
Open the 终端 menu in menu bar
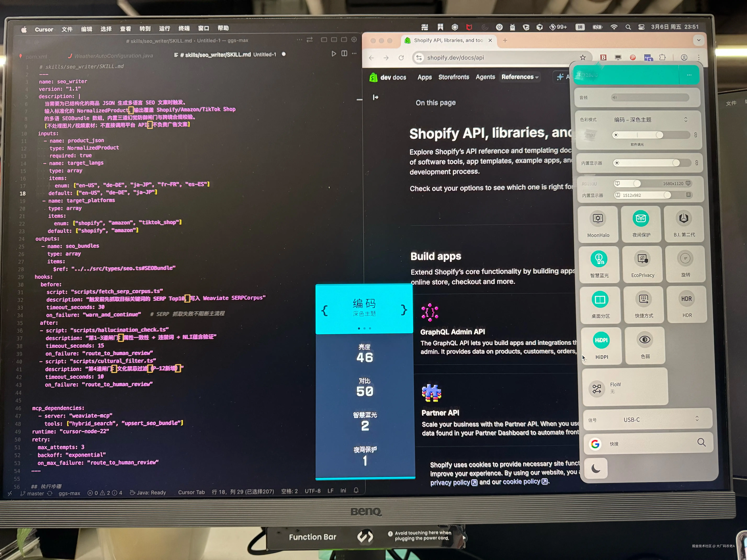click(184, 28)
